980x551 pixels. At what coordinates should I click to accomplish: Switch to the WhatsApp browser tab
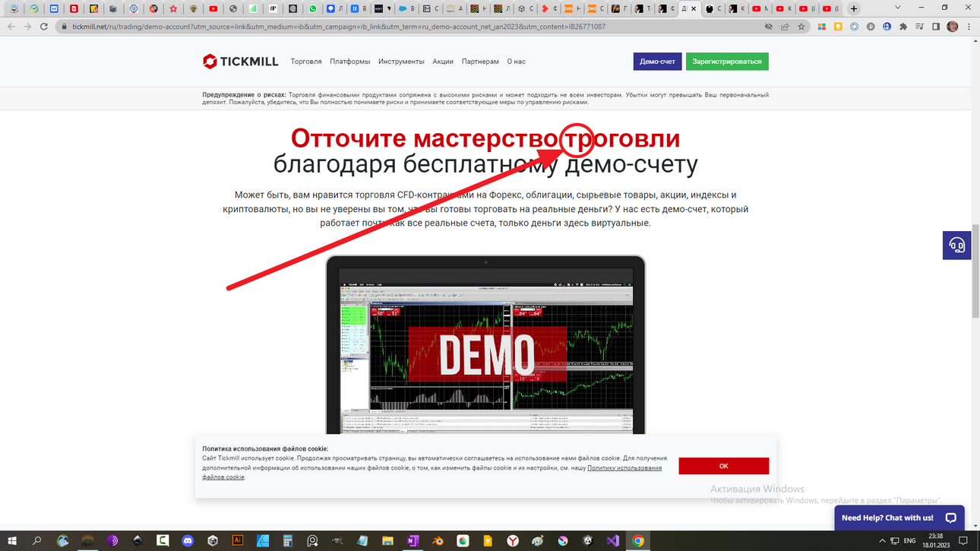pos(312,9)
